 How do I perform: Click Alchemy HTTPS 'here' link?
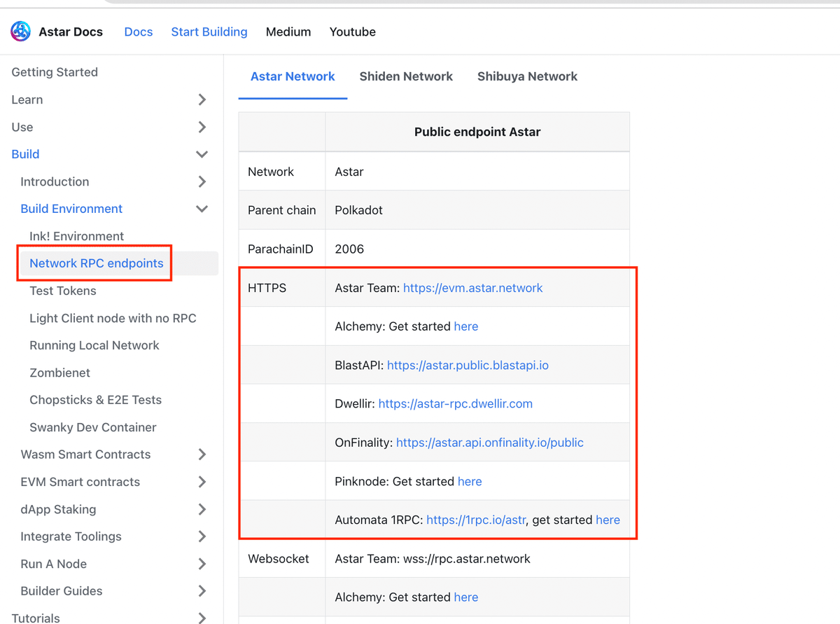(466, 326)
